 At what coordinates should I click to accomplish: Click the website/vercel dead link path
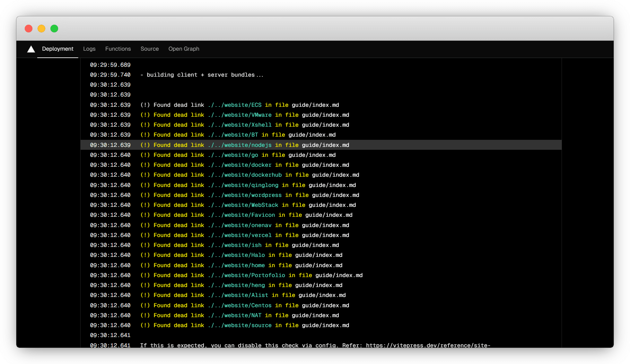coord(240,235)
